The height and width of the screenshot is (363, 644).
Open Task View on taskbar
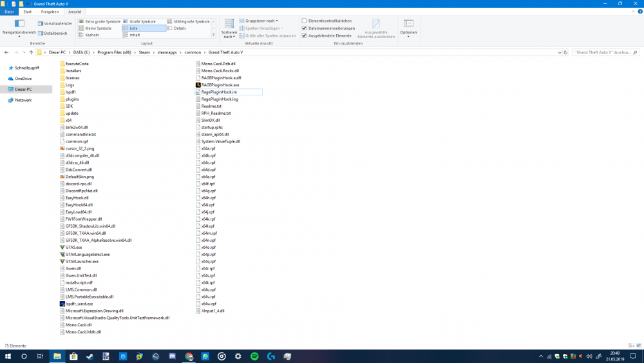(x=40, y=357)
